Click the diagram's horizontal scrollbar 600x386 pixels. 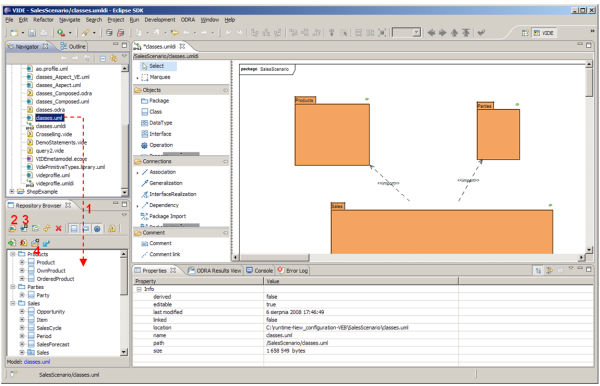point(409,257)
